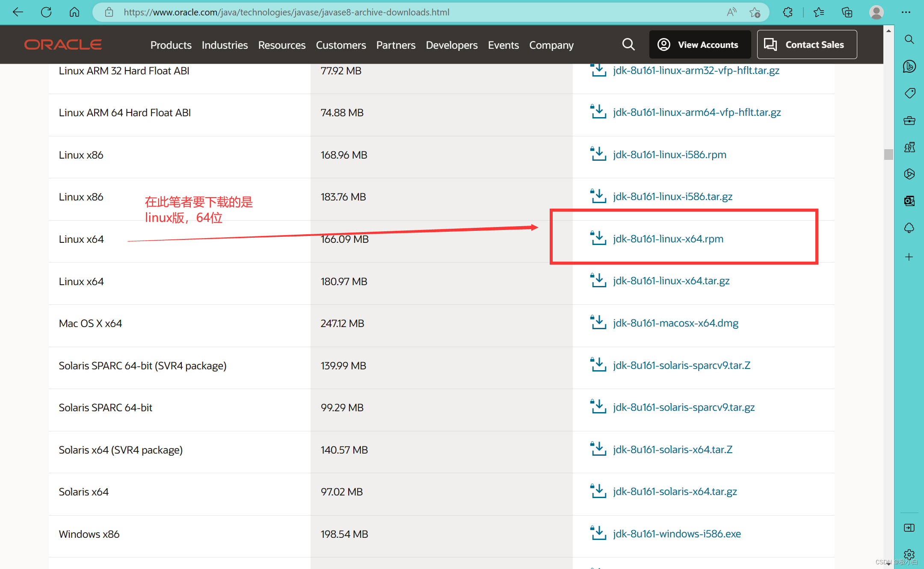Open the Customers menu
Image resolution: width=924 pixels, height=569 pixels.
tap(341, 45)
